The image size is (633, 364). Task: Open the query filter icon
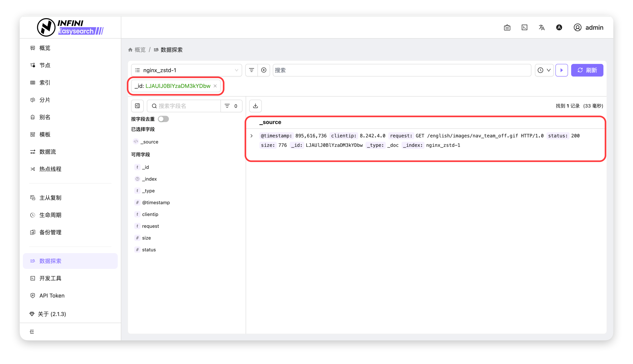(x=251, y=70)
